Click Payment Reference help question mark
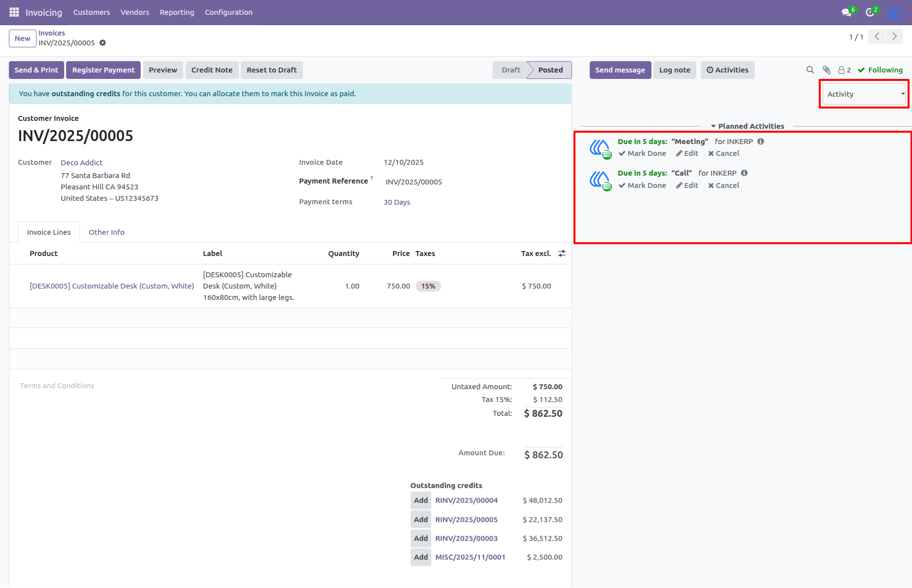 click(372, 178)
